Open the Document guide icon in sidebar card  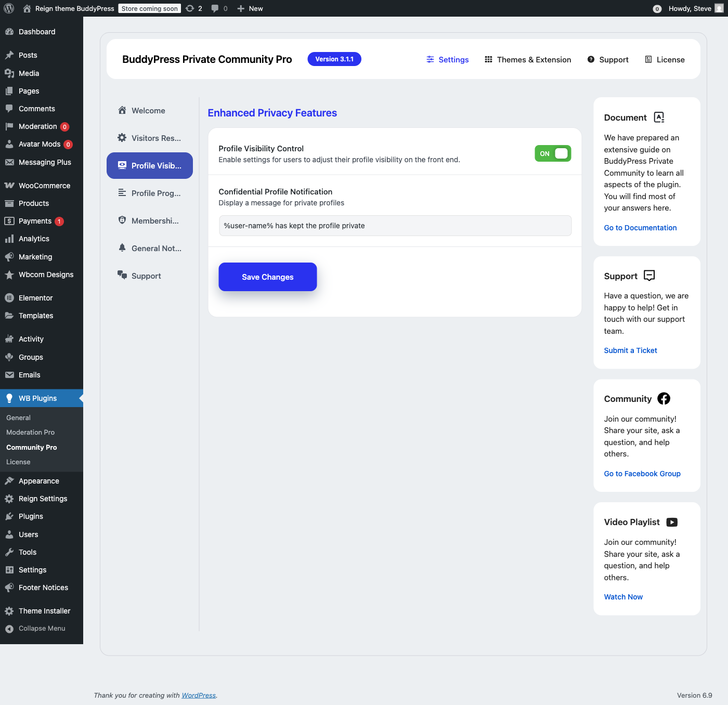pyautogui.click(x=659, y=117)
